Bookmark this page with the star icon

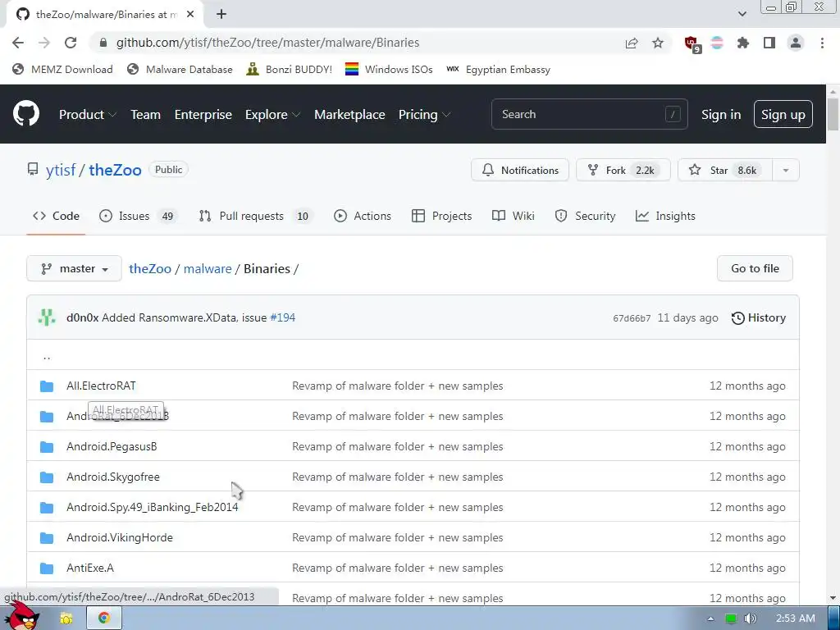(x=658, y=43)
